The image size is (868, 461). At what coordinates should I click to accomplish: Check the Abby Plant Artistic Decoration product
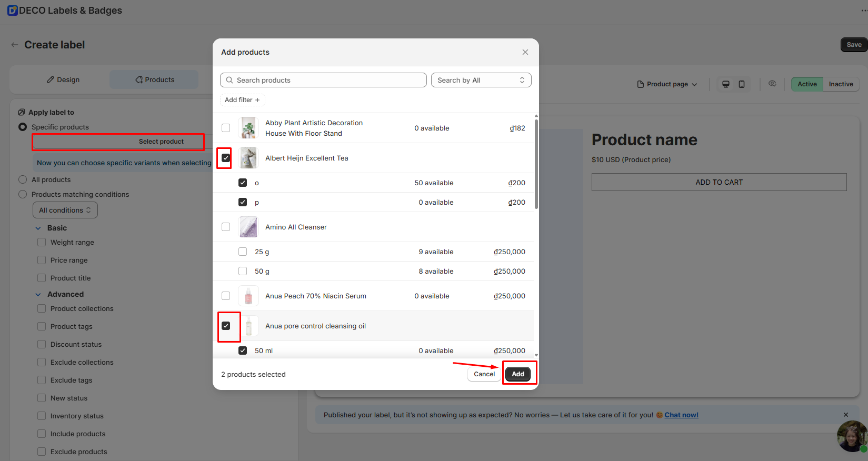226,128
